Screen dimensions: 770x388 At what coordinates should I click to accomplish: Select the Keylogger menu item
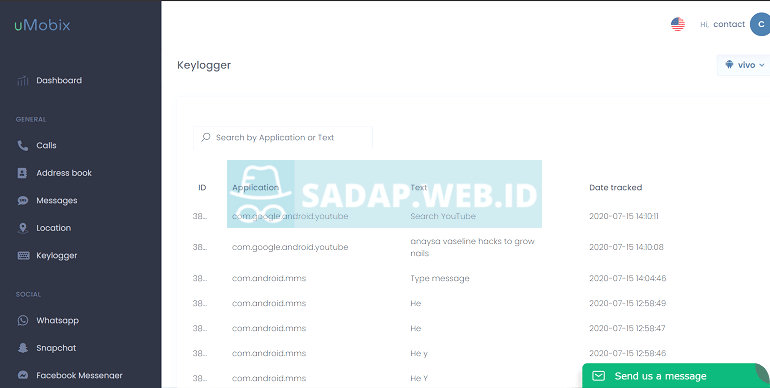56,255
